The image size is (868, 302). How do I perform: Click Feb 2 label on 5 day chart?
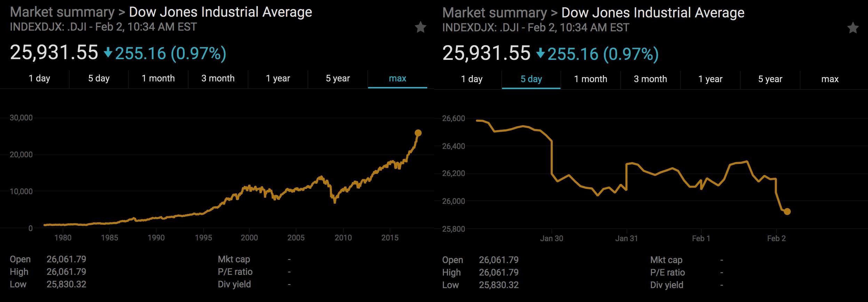[777, 238]
